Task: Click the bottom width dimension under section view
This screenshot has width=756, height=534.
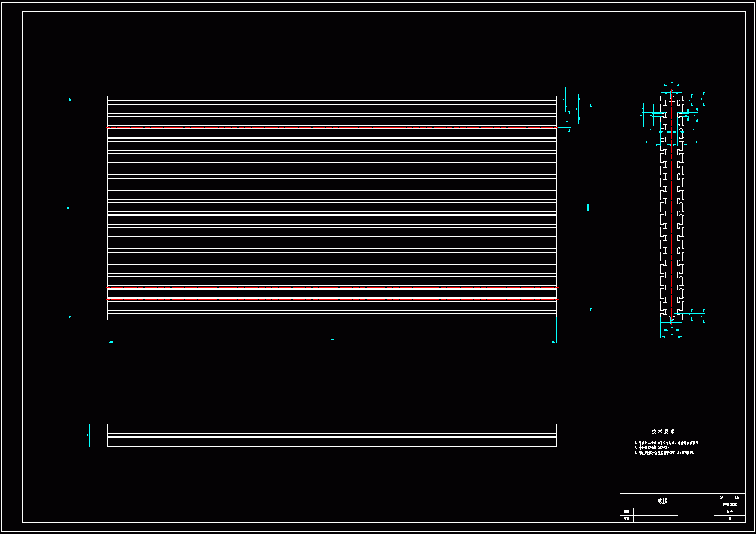Action: 672,336
